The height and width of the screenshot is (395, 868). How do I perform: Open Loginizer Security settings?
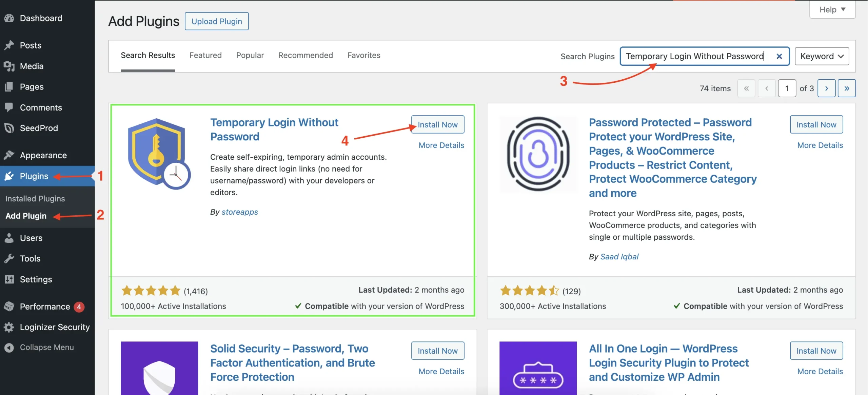click(x=54, y=327)
